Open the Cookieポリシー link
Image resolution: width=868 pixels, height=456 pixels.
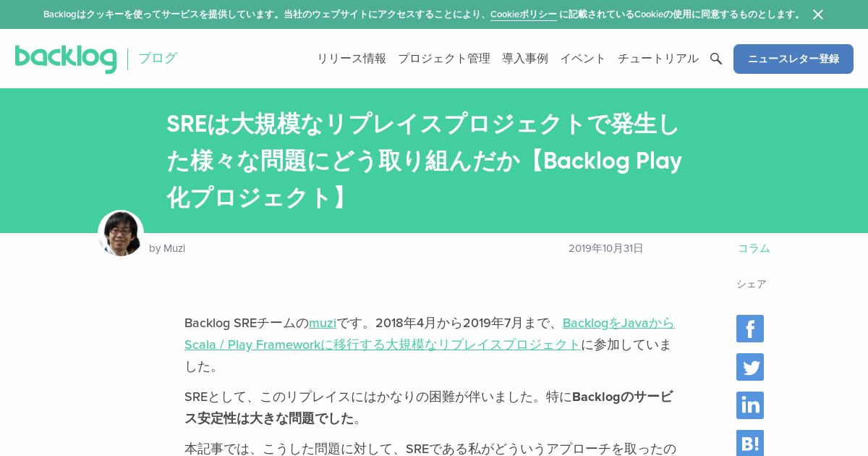click(524, 14)
